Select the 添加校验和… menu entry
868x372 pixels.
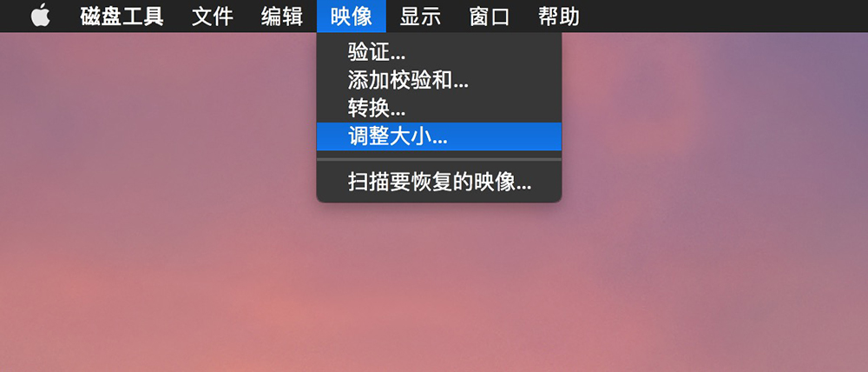click(x=439, y=80)
